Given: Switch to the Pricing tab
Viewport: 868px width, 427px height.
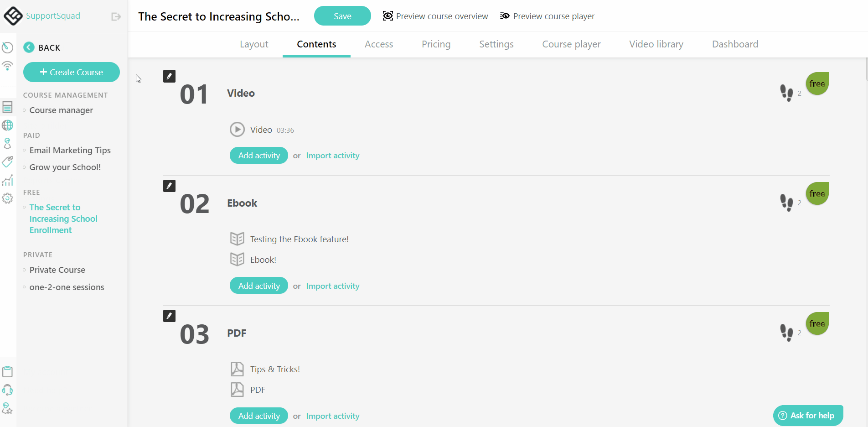Looking at the screenshot, I should tap(436, 44).
